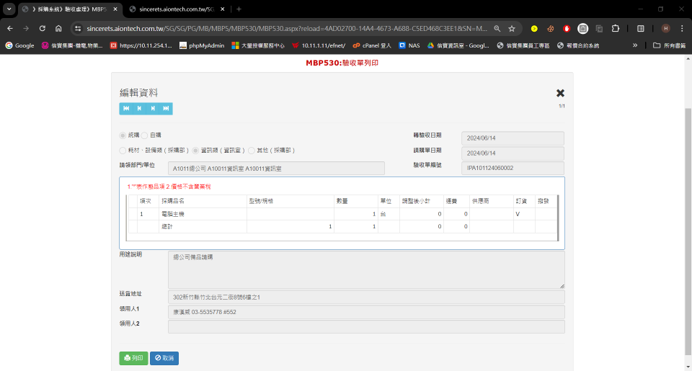Screen dimensions: 692x371
Task: Click the empty 領用人2 field
Action: click(366, 327)
